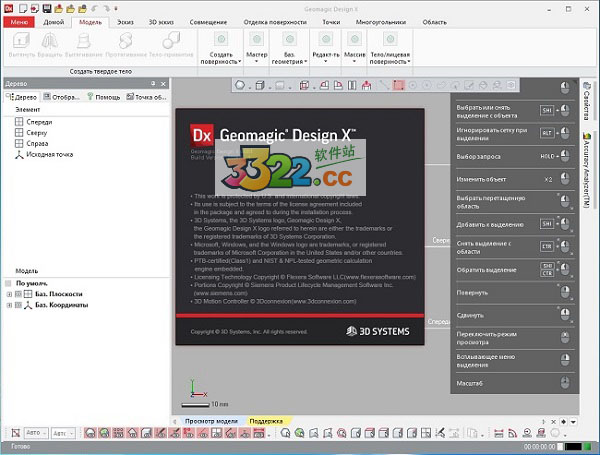Select the Спереди plane icon in tree
The width and height of the screenshot is (600, 455).
point(19,121)
